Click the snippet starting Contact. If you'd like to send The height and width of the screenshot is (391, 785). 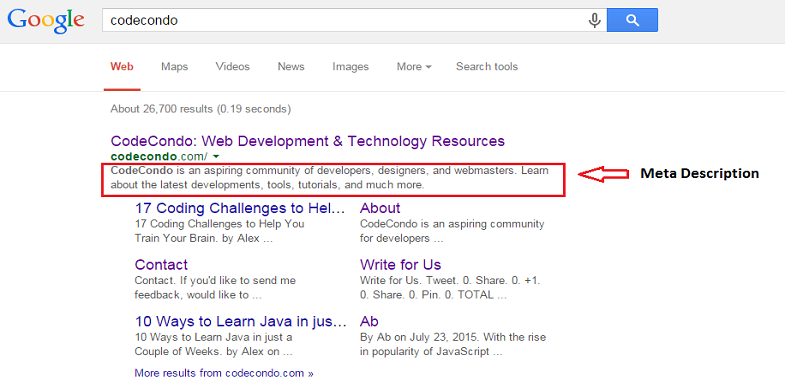click(x=215, y=288)
